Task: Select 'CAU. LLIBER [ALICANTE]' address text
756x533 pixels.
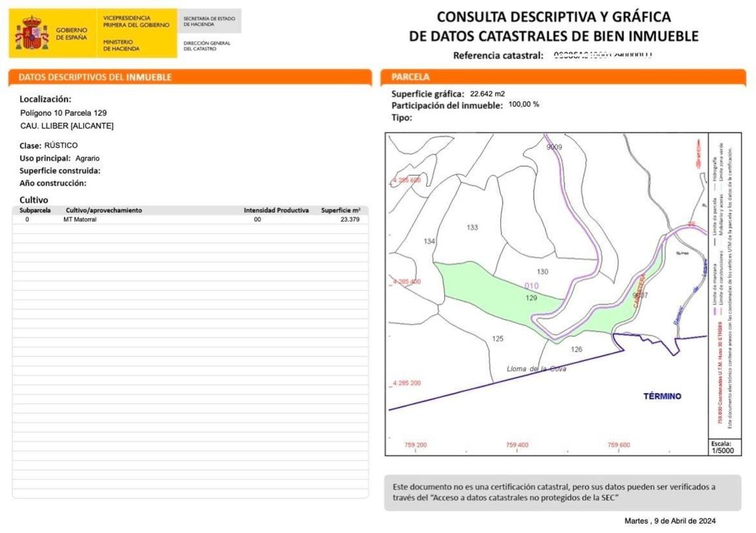Action: tap(67, 126)
